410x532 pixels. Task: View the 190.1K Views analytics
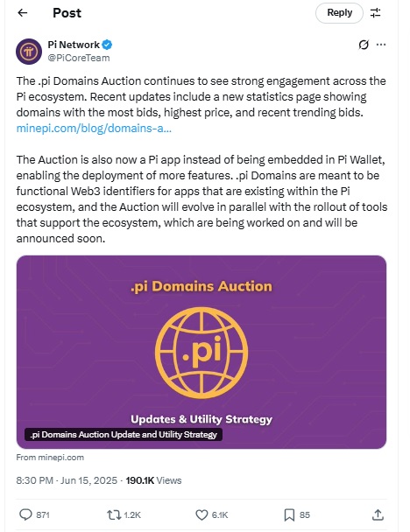[153, 480]
